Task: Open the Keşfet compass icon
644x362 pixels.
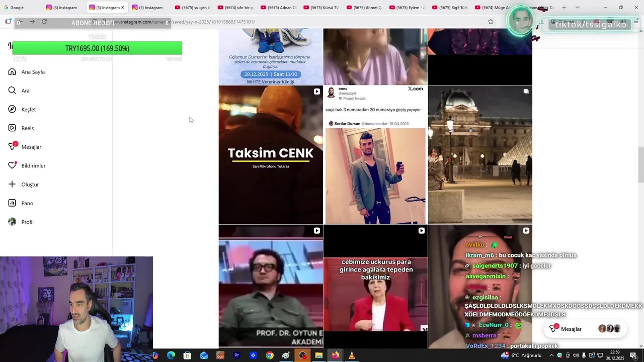Action: [x=12, y=109]
